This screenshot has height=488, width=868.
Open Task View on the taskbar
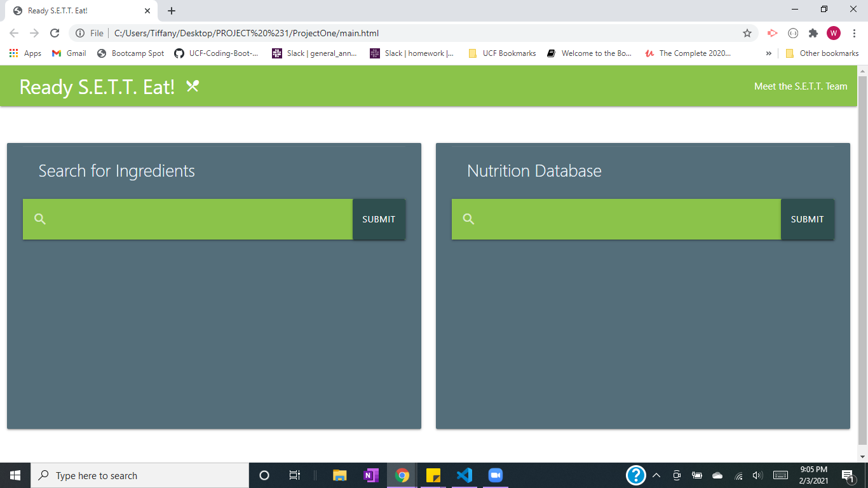[x=294, y=475]
